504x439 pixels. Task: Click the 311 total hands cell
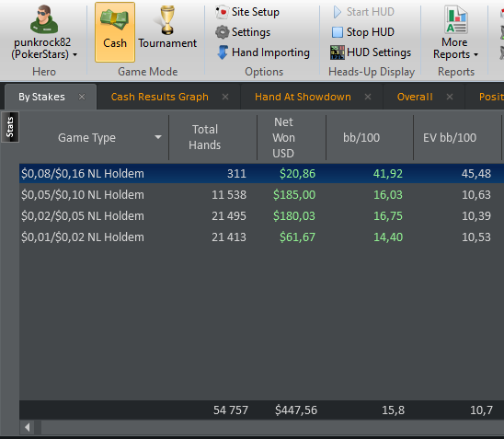[x=236, y=174]
